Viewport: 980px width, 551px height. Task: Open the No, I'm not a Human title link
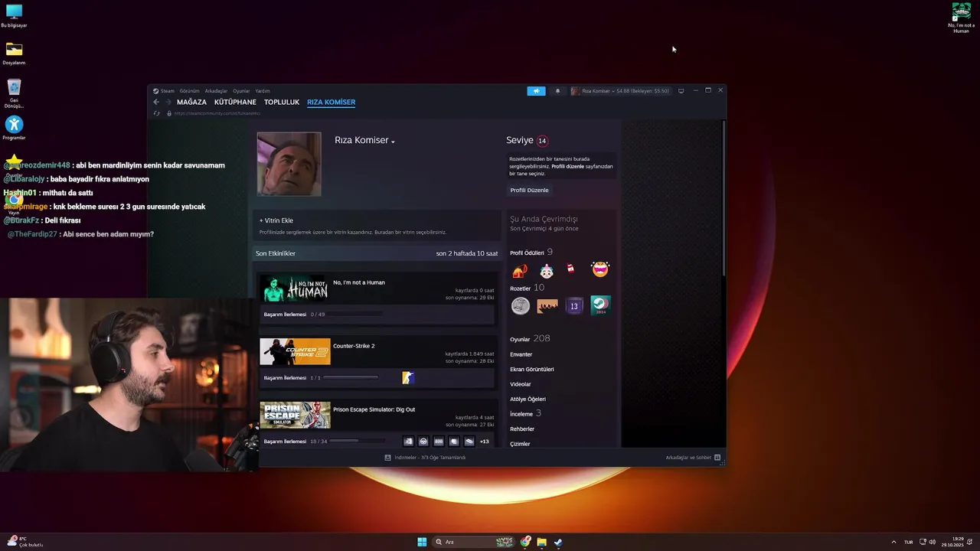(359, 282)
